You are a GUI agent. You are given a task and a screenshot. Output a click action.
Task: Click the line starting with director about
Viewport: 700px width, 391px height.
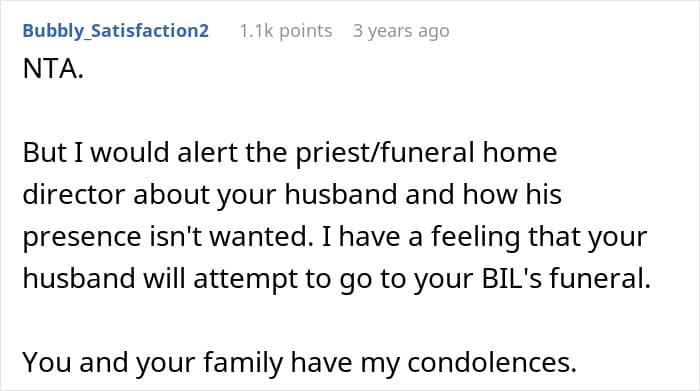coord(292,195)
